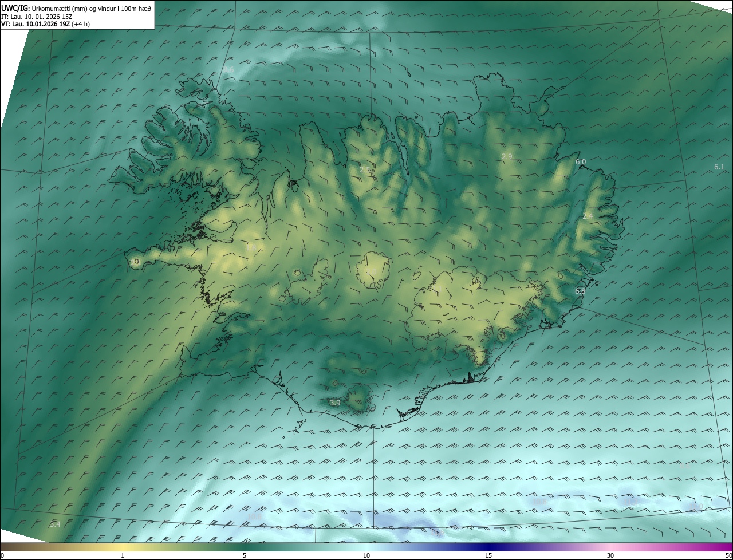Screen dimensions: 733x560
Task: Click the '6.1' value label on the map
Action: click(x=719, y=167)
